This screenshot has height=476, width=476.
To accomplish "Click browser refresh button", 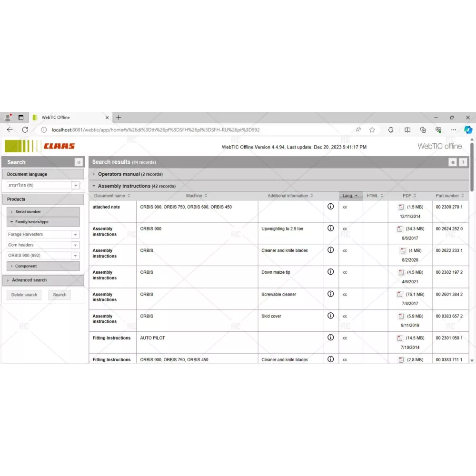I will click(25, 129).
